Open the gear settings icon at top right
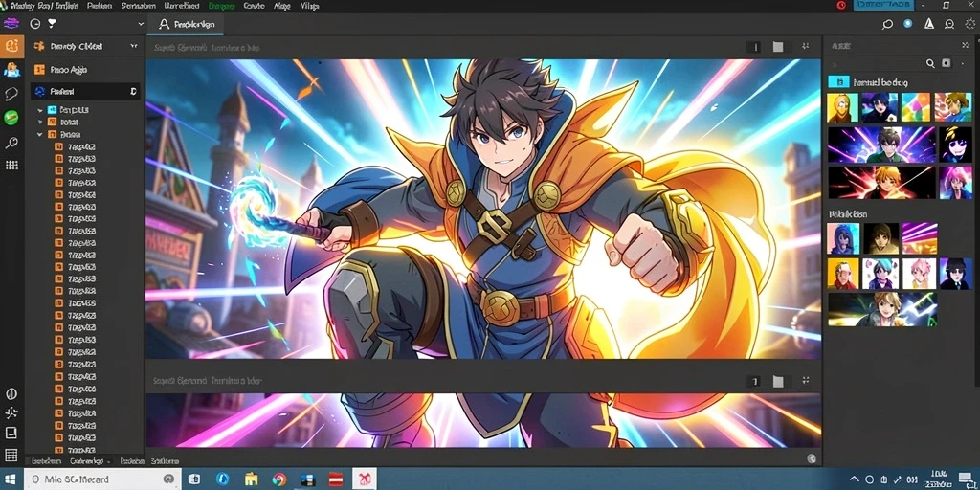Image resolution: width=980 pixels, height=490 pixels. 969,24
